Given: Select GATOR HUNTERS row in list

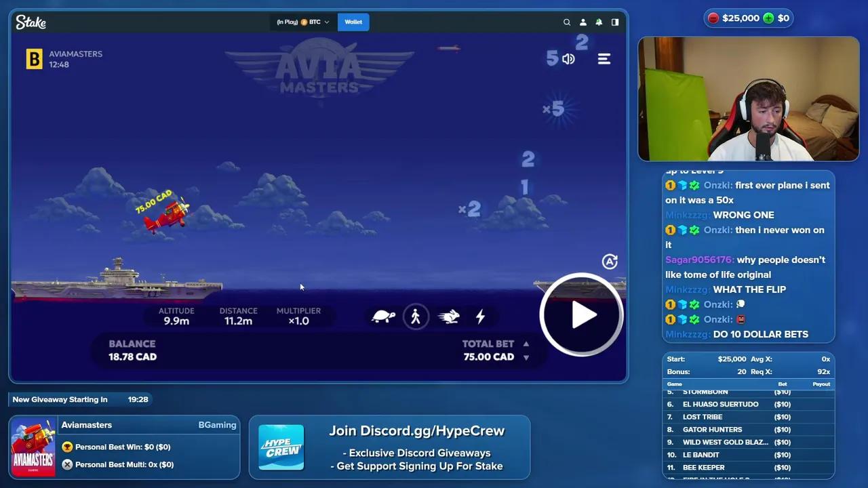Looking at the screenshot, I should pos(749,430).
